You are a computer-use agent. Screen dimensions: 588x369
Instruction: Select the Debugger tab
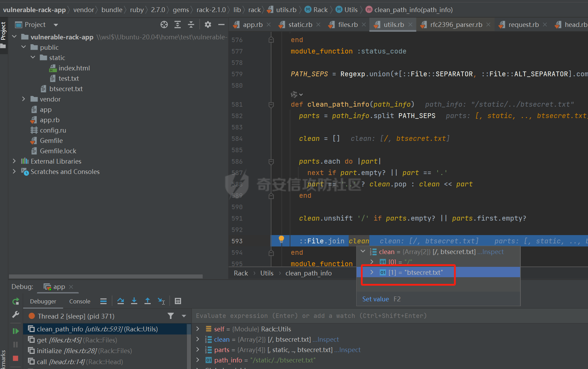43,301
